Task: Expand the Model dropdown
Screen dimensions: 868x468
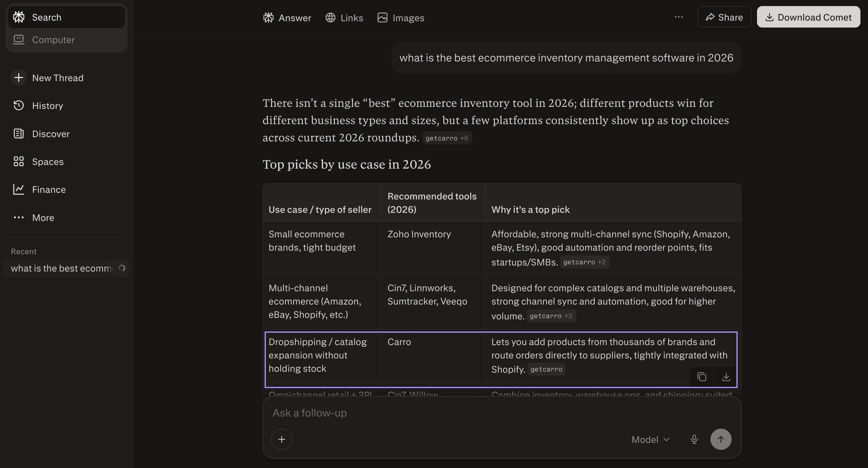Action: coord(650,439)
